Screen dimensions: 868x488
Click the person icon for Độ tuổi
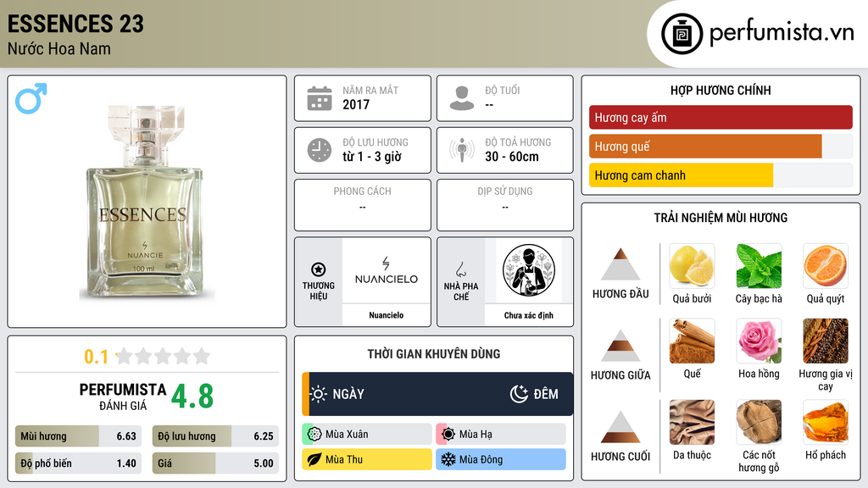(462, 98)
